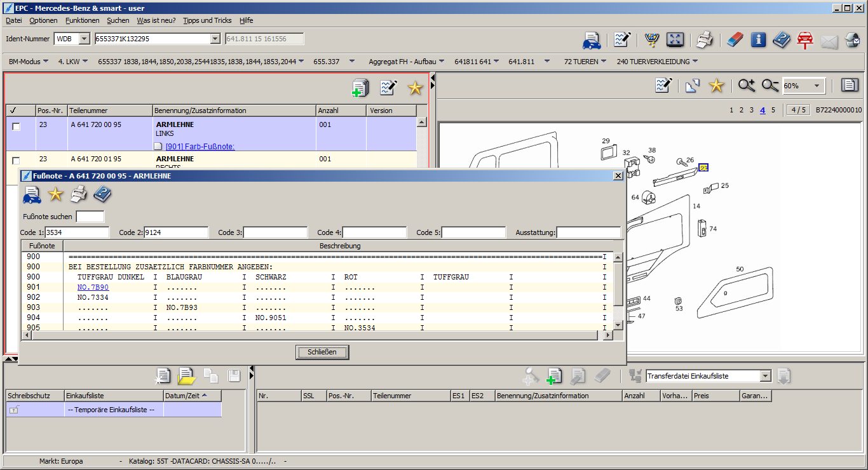Click the car data icon in Fußnote dialog

point(32,195)
